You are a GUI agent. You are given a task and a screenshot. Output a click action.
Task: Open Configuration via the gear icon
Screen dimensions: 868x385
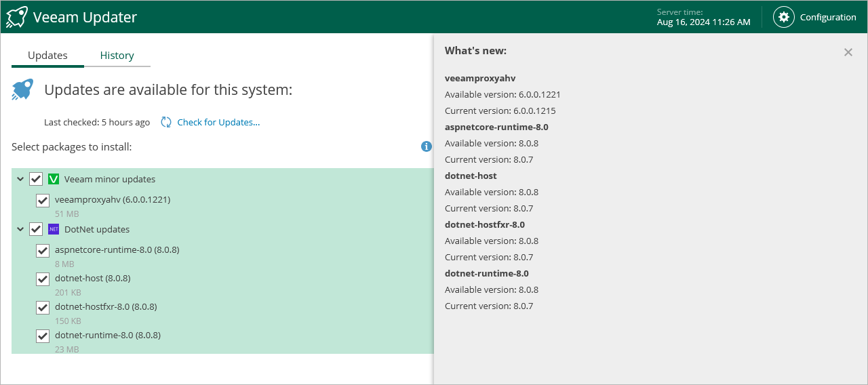pos(784,17)
